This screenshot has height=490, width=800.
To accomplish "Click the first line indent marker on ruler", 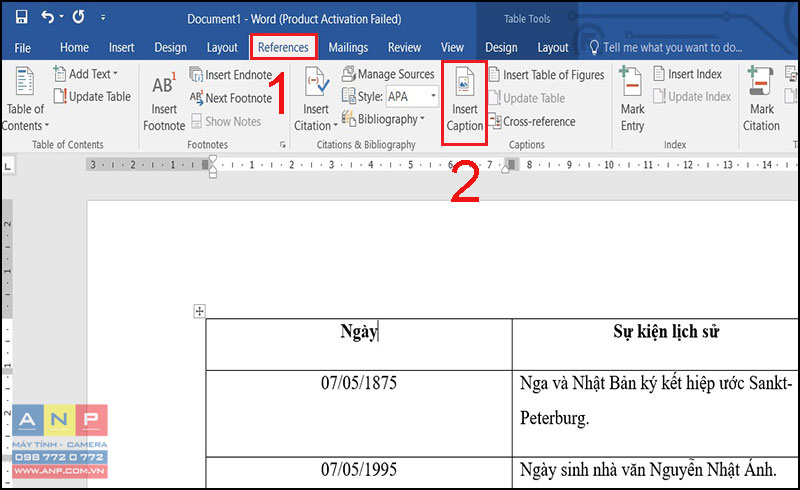I will [x=213, y=160].
